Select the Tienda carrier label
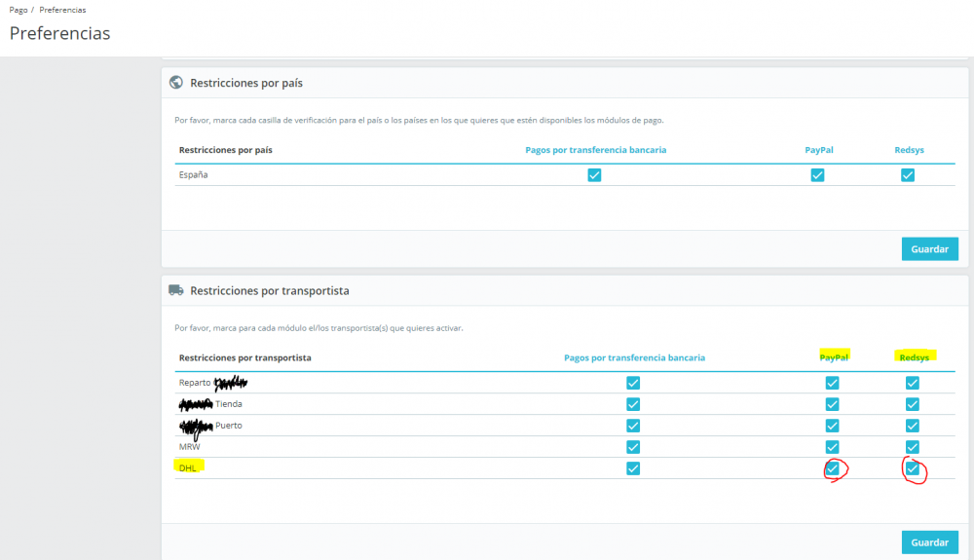974x560 pixels. [229, 404]
